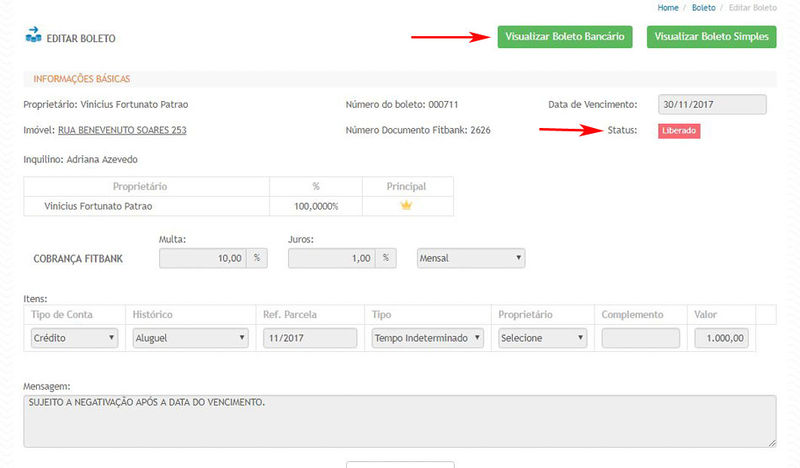This screenshot has width=800, height=468.
Task: Open the Proprietário Selecione dropdown
Action: 542,338
